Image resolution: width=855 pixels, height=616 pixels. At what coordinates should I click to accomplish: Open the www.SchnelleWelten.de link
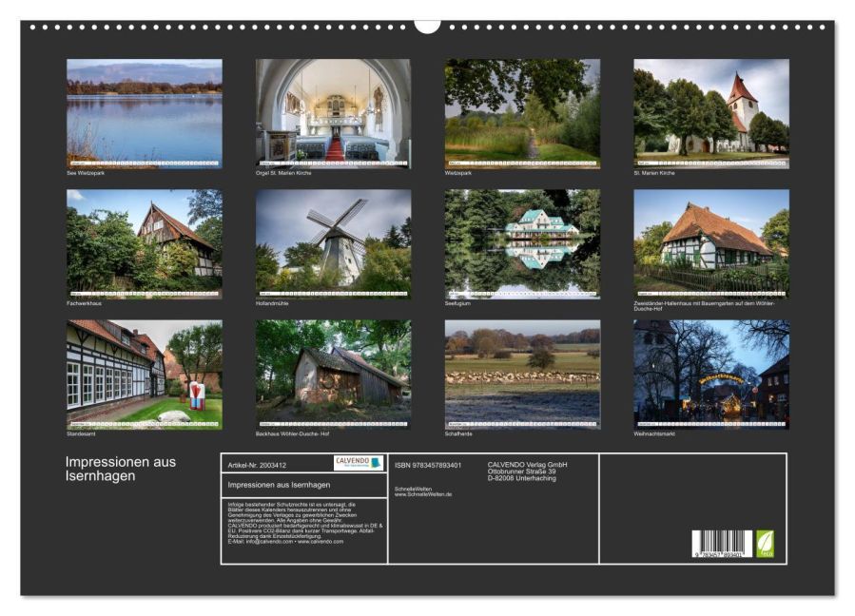click(x=423, y=494)
